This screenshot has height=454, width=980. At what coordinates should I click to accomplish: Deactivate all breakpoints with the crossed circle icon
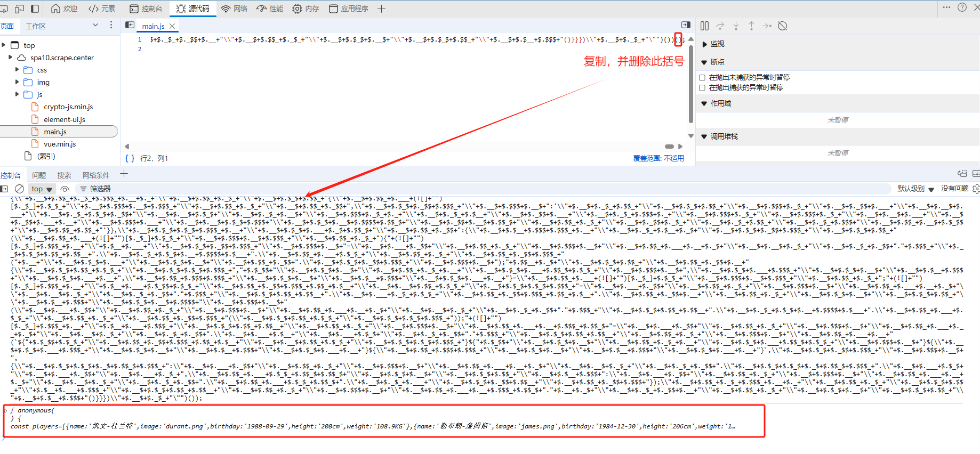click(783, 26)
